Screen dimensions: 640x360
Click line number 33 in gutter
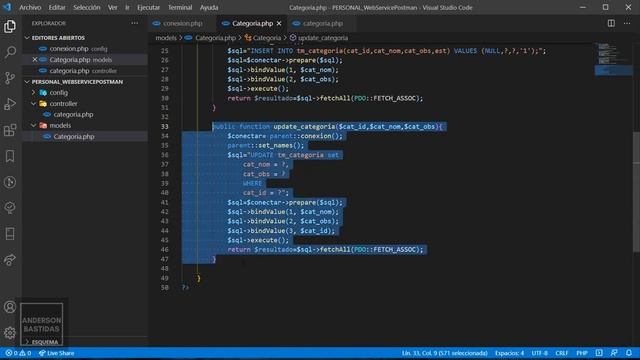(x=164, y=127)
